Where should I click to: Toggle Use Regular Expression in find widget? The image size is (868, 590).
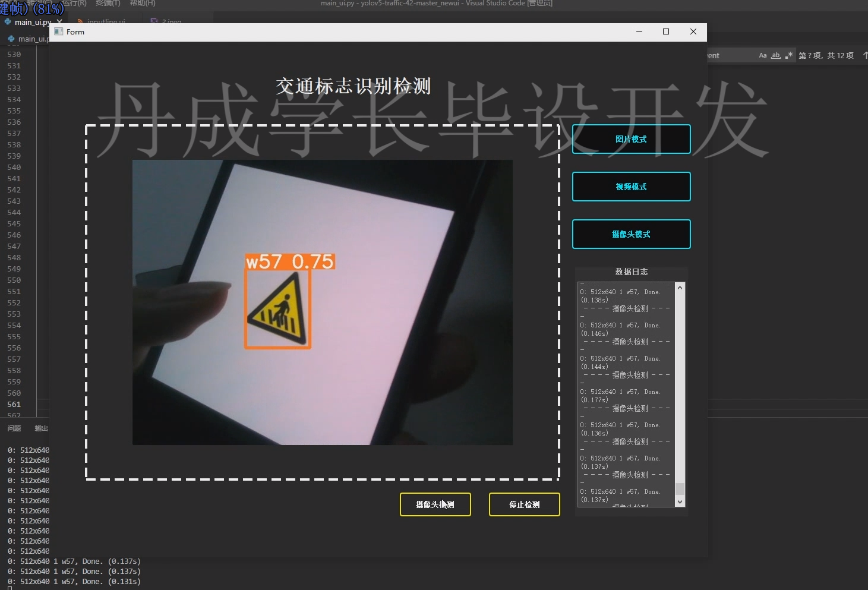coord(789,55)
